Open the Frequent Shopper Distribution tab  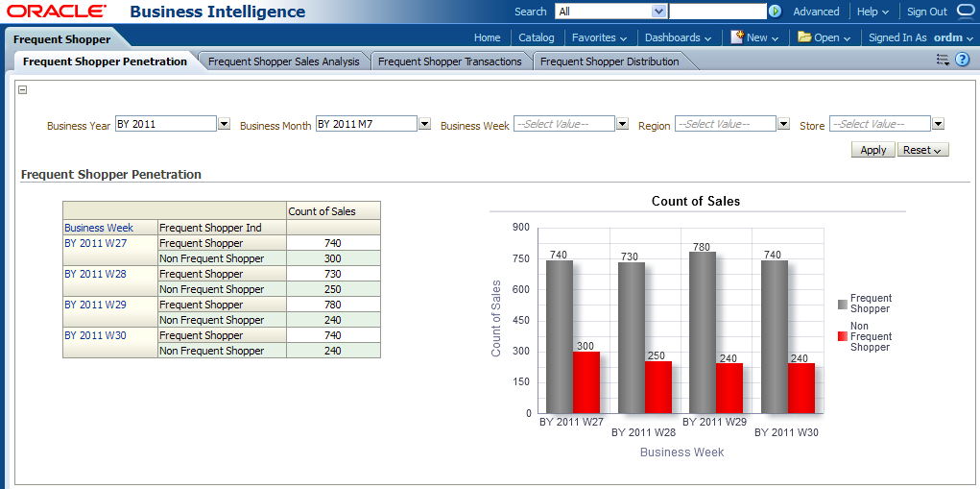[610, 61]
